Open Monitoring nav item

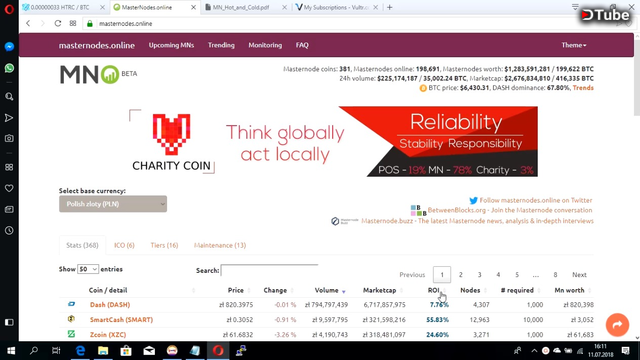265,45
